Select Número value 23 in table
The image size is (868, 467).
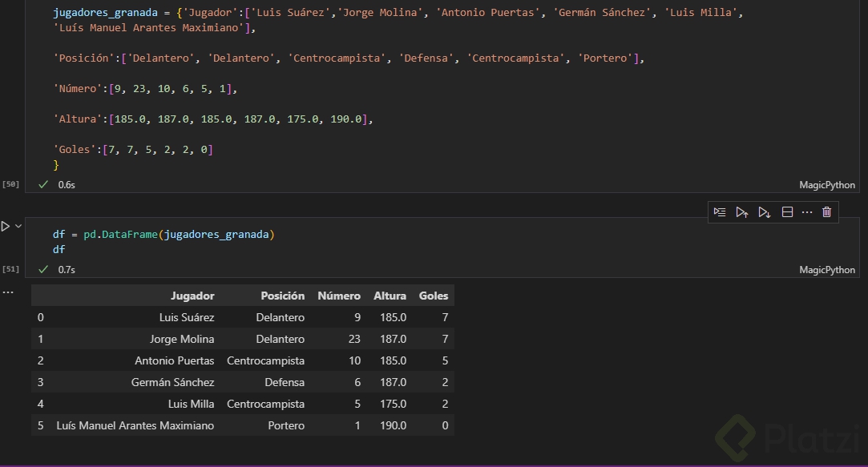point(354,339)
